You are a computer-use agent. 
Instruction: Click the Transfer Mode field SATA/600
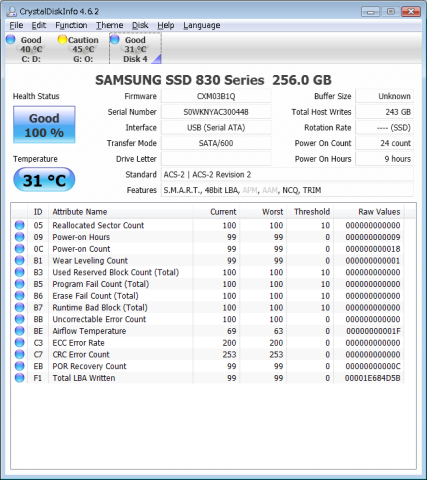(216, 143)
